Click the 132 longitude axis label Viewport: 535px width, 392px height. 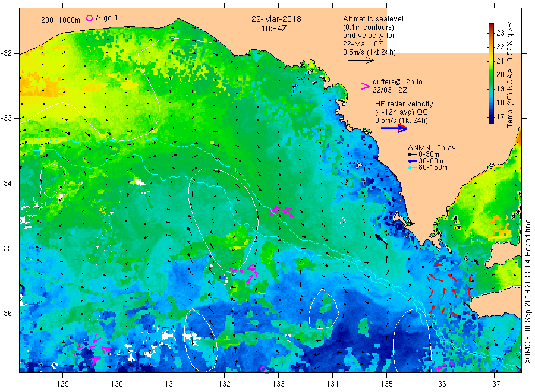(225, 384)
